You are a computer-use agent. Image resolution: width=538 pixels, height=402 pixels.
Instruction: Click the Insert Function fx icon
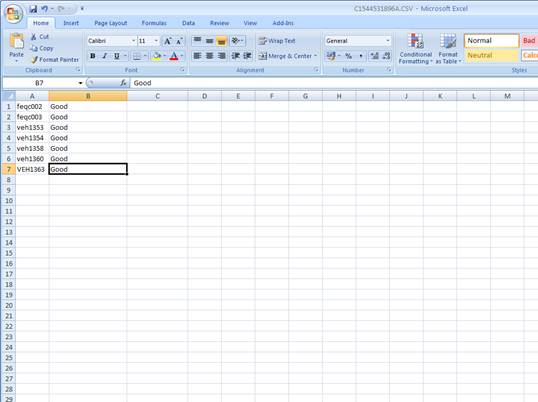click(124, 83)
